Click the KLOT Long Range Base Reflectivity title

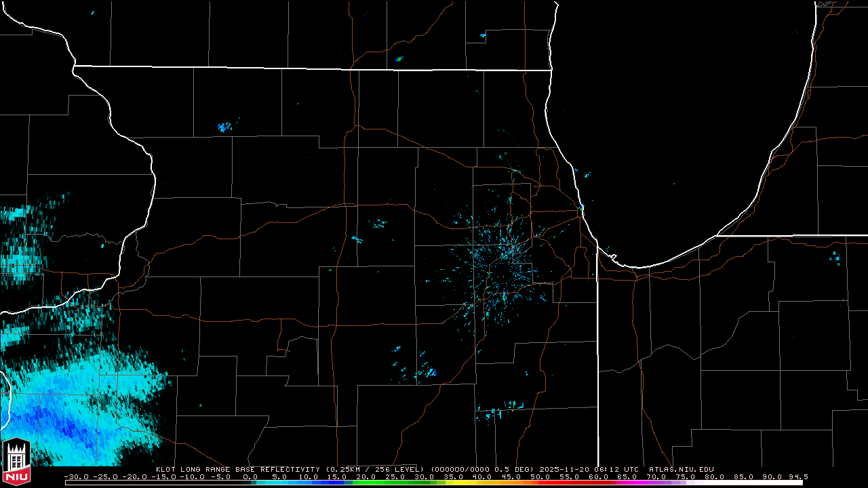coord(239,469)
